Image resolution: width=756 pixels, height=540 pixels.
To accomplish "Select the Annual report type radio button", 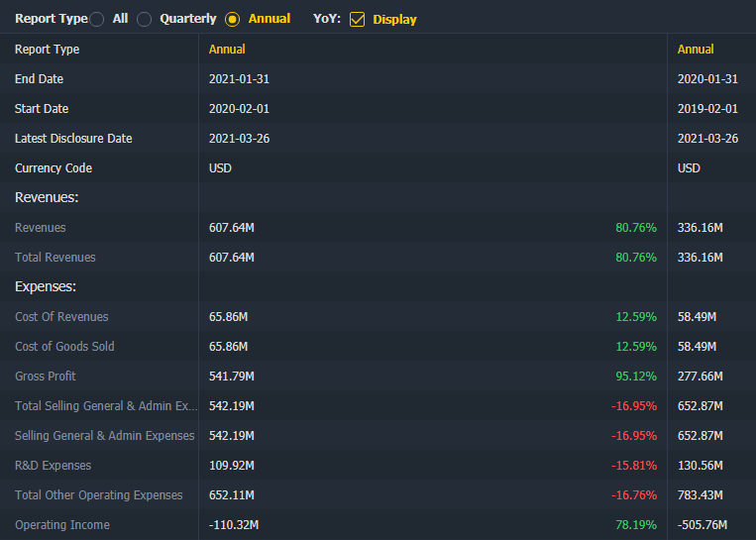I will [x=233, y=19].
